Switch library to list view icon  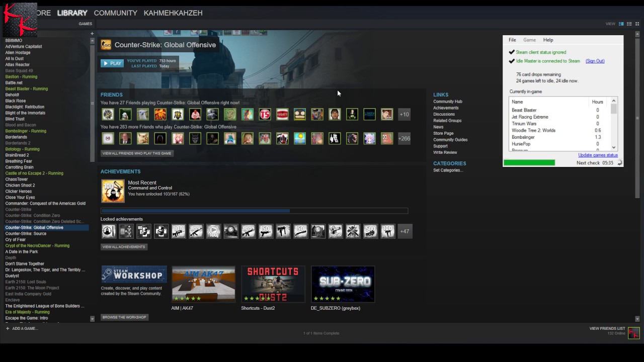[x=629, y=24]
